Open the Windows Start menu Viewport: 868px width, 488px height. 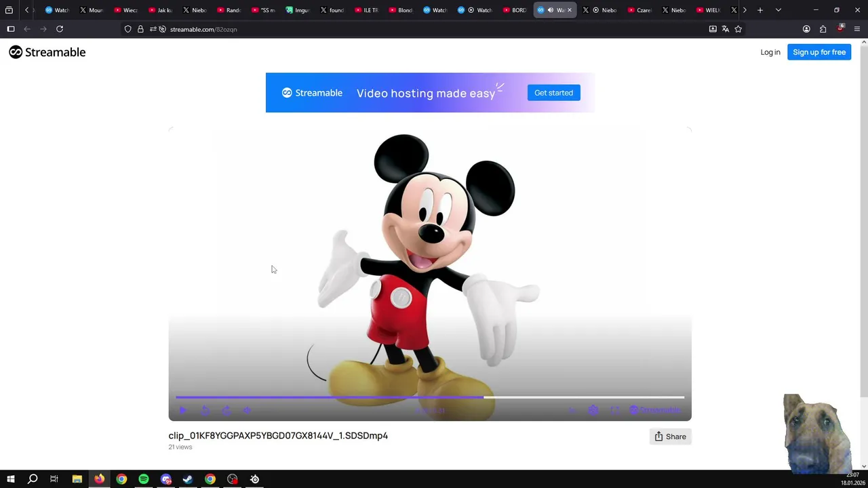[x=11, y=479]
